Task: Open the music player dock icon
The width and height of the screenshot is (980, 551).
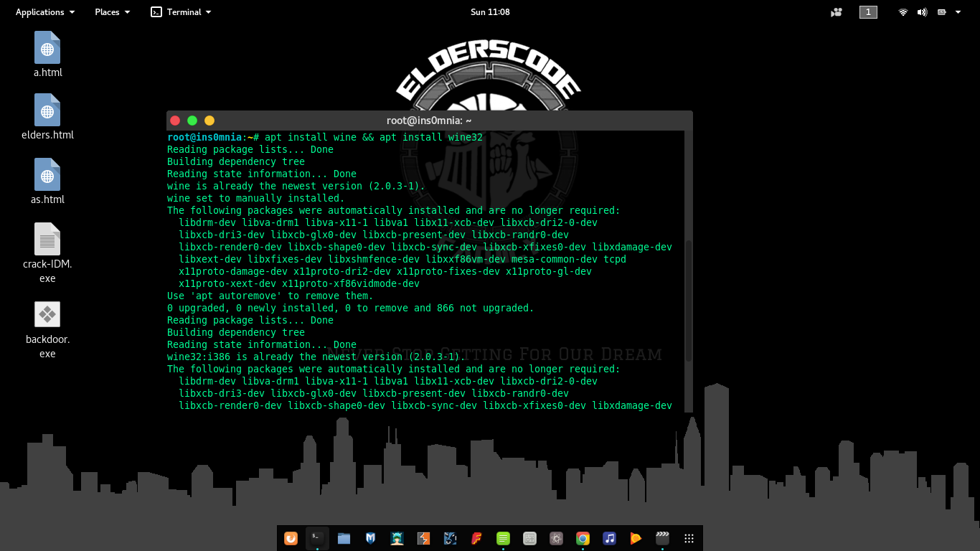Action: [x=609, y=538]
